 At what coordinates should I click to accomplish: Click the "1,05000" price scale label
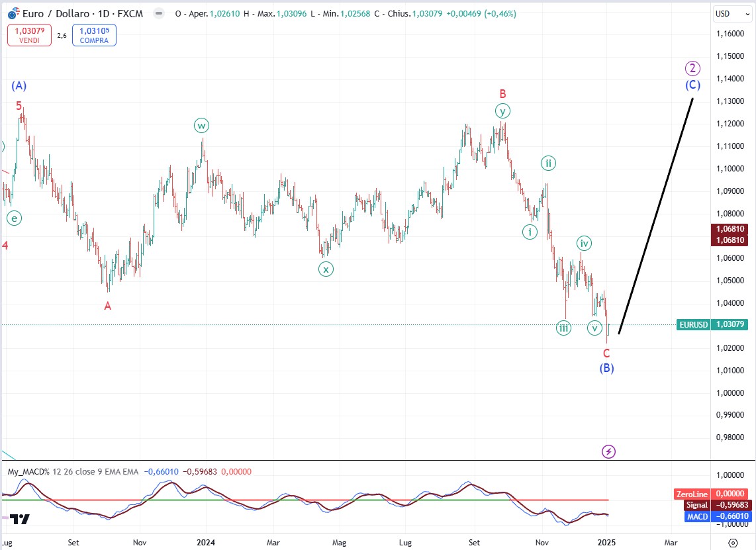pyautogui.click(x=730, y=281)
